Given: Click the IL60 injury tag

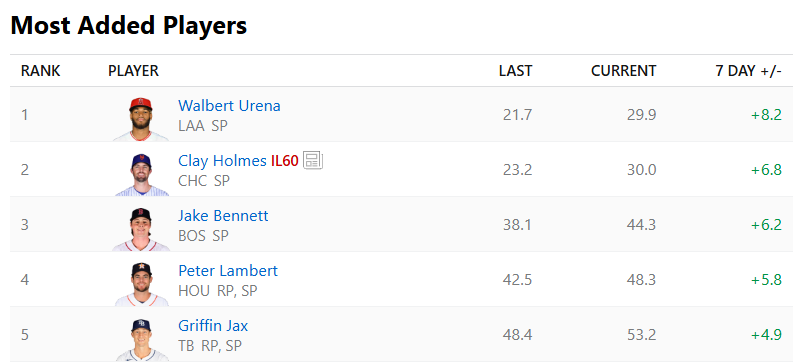Looking at the screenshot, I should click(284, 161).
